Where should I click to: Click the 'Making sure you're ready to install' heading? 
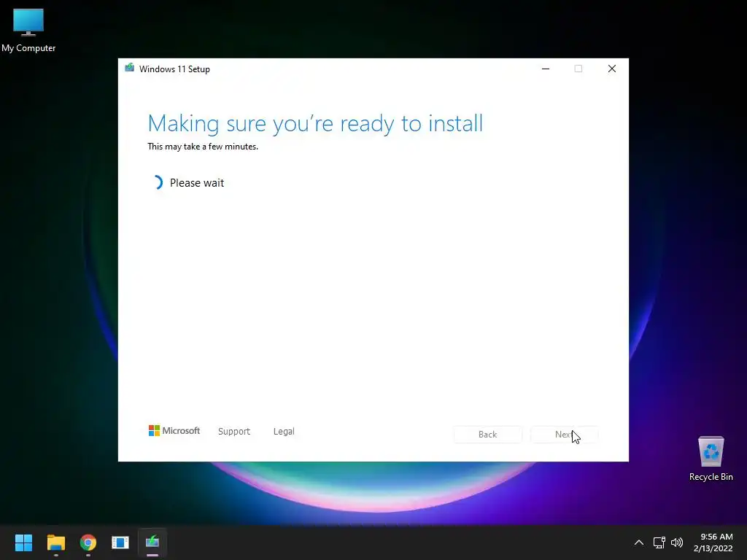pyautogui.click(x=315, y=124)
